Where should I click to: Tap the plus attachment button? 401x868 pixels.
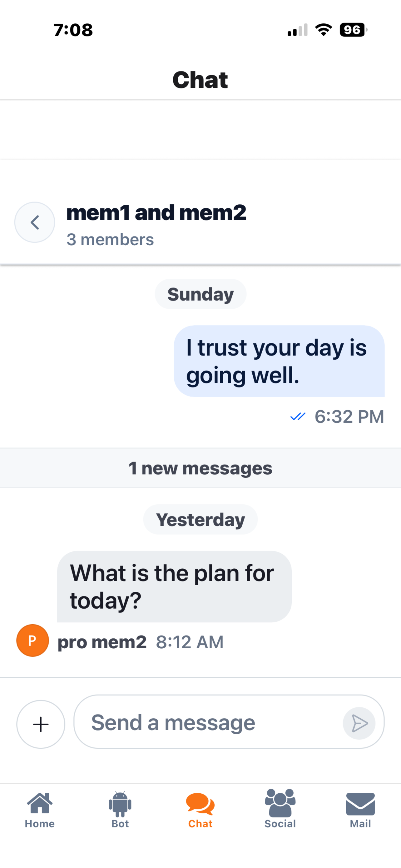point(41,724)
